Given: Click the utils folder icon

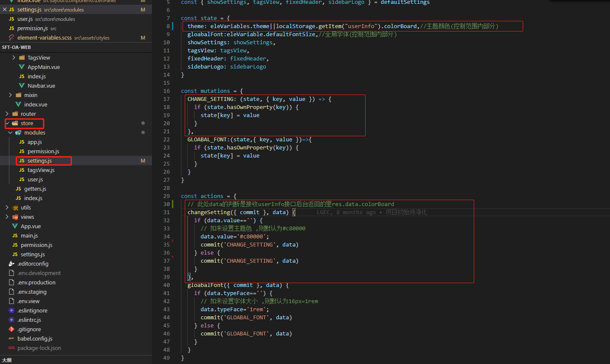Looking at the screenshot, I should [15, 207].
